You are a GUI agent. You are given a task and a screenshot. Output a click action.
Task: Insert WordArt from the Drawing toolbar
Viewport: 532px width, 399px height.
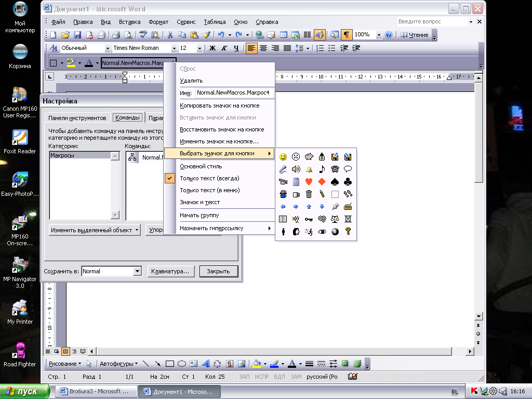(206, 364)
